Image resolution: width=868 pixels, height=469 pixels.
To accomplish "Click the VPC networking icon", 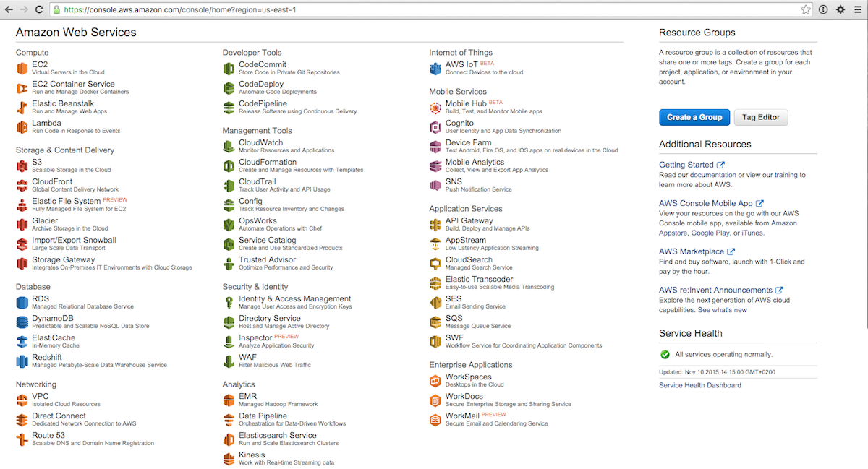I will (22, 400).
